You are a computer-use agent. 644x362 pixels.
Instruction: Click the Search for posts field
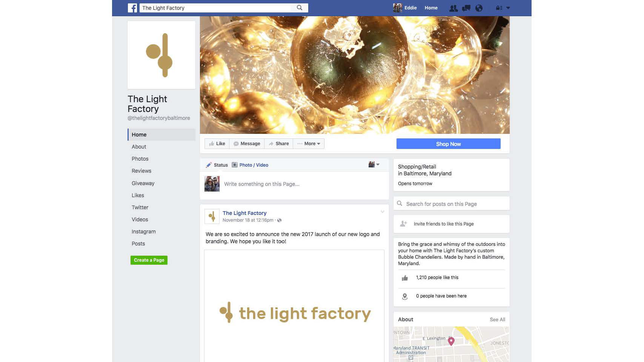tap(451, 204)
